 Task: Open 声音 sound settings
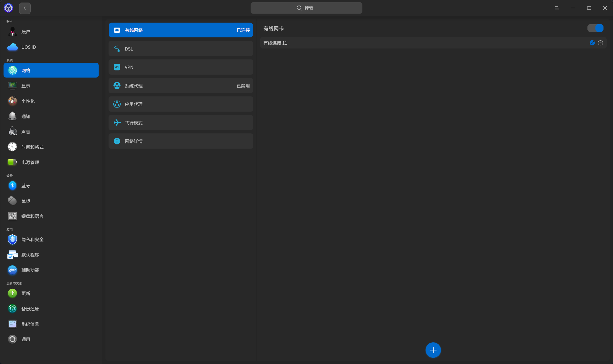(x=51, y=131)
